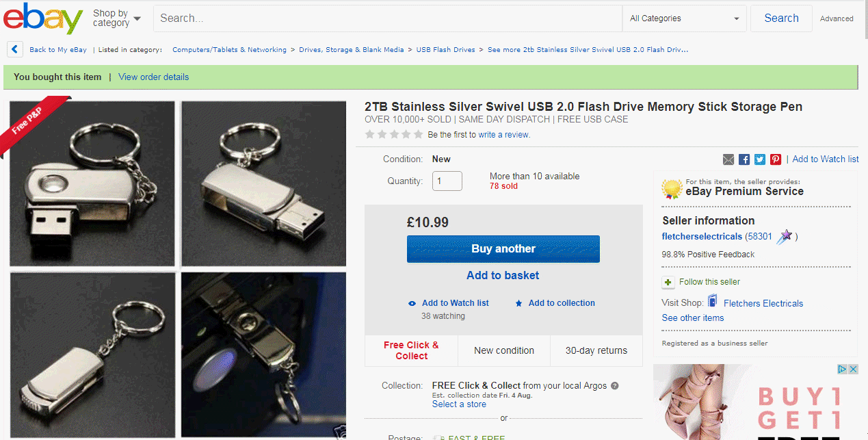Image resolution: width=868 pixels, height=440 pixels.
Task: Click the Buy another button
Action: coord(503,249)
